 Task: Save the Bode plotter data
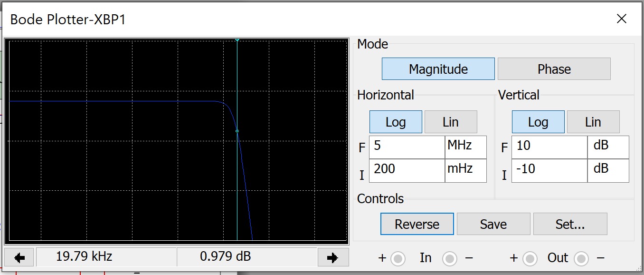493,224
